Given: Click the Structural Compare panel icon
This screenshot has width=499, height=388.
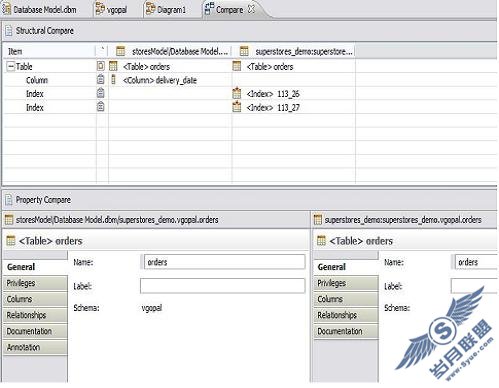Looking at the screenshot, I should (9, 31).
